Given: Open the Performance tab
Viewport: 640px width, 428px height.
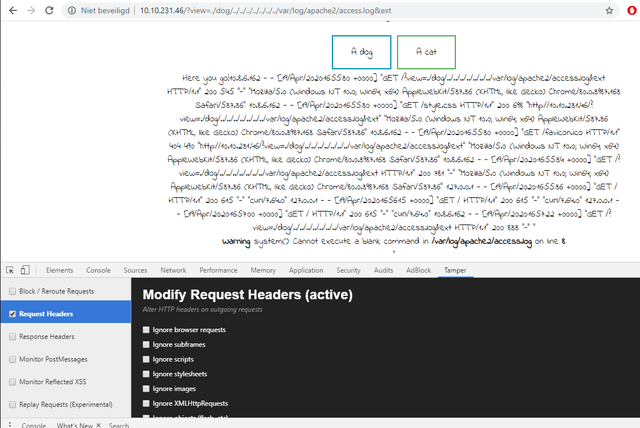Looking at the screenshot, I should pyautogui.click(x=218, y=270).
